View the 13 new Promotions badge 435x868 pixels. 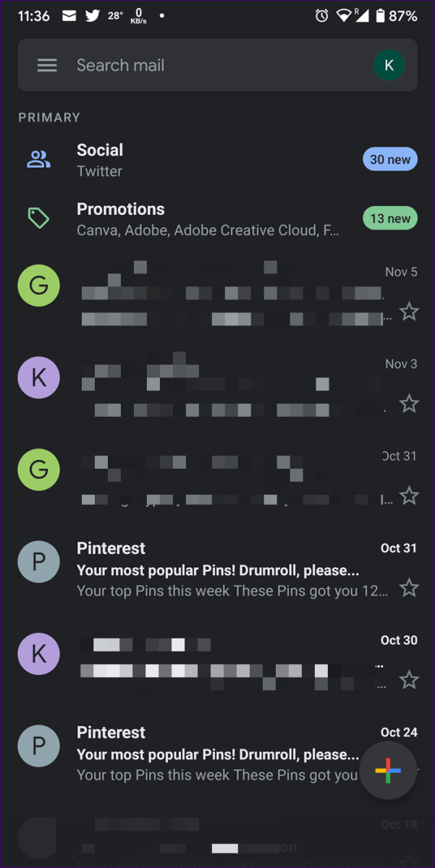[x=390, y=218]
